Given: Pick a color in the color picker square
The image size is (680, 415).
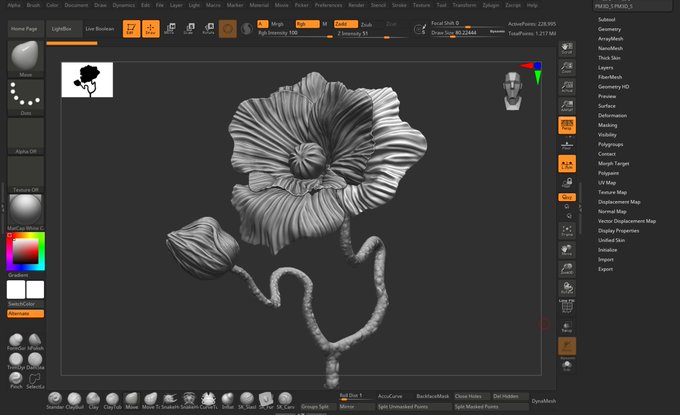Looking at the screenshot, I should coord(23,252).
